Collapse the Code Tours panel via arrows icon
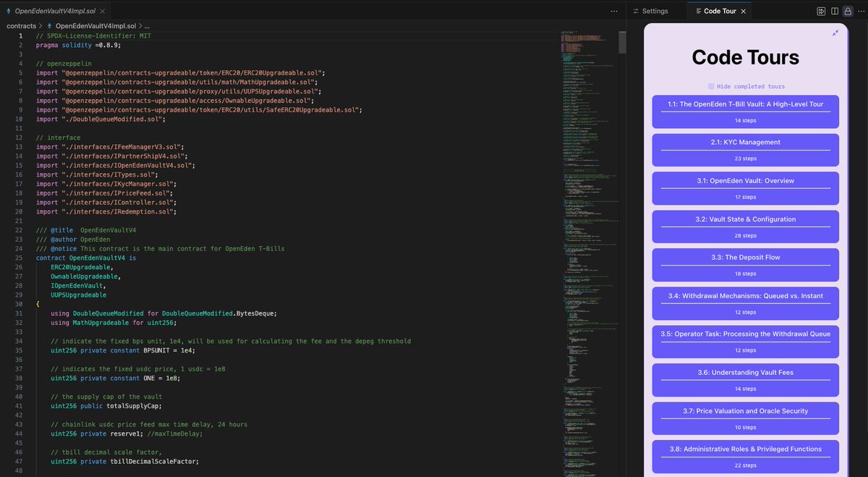 click(x=835, y=33)
